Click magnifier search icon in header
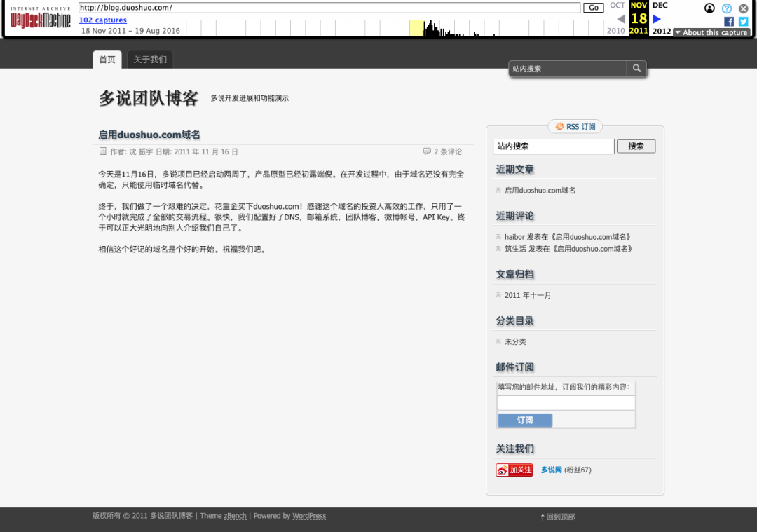This screenshot has height=532, width=757. pos(636,69)
